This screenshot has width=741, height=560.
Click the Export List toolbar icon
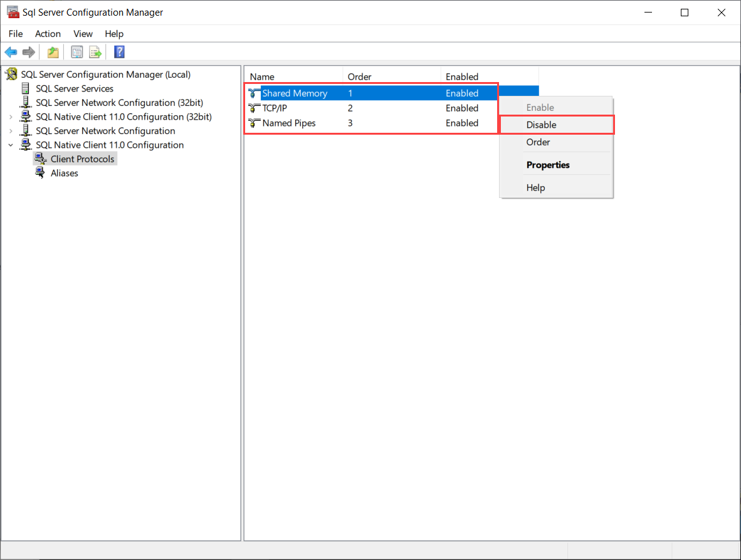pyautogui.click(x=95, y=51)
